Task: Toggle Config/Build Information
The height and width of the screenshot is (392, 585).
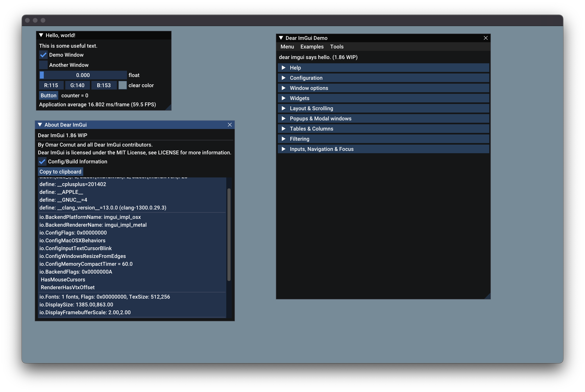Action: pos(42,161)
